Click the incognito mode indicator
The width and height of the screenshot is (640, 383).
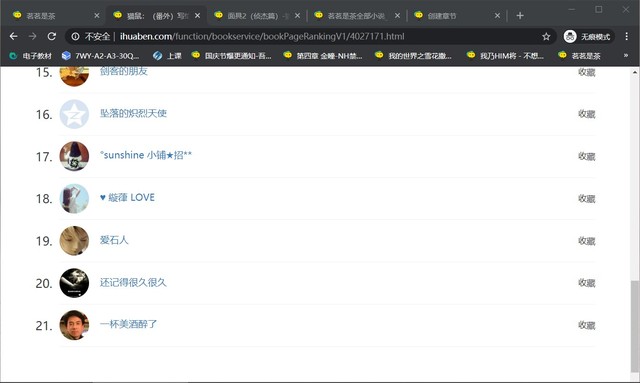coord(588,37)
